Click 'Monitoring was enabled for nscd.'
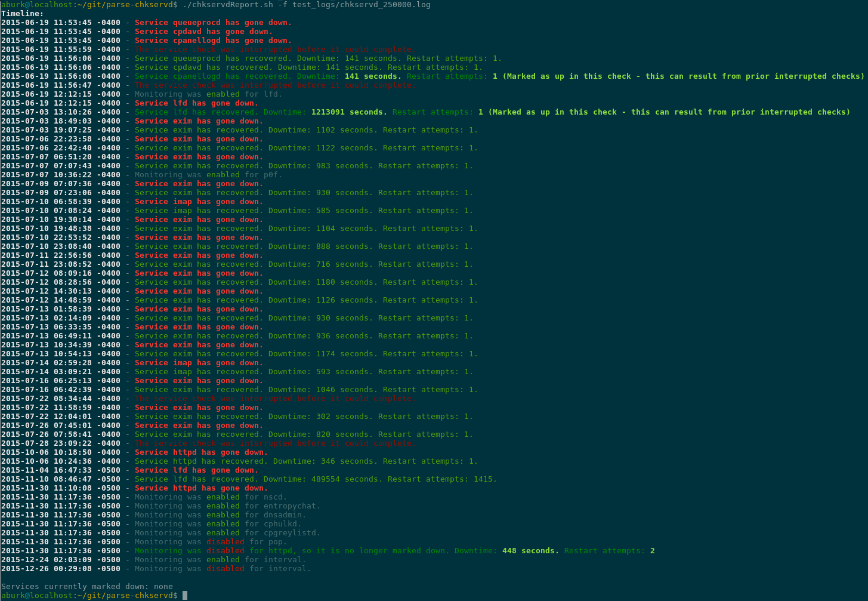Screen dimensions: 868x601 pos(211,497)
